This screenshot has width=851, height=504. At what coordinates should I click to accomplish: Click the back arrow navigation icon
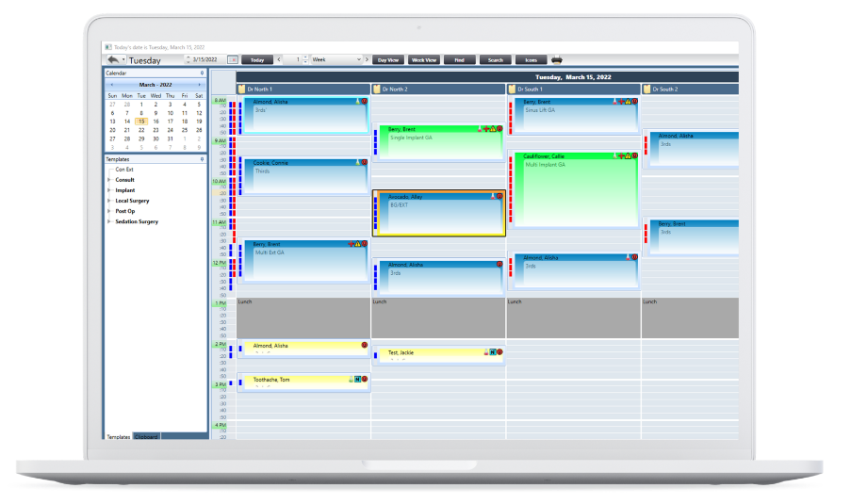tap(112, 60)
